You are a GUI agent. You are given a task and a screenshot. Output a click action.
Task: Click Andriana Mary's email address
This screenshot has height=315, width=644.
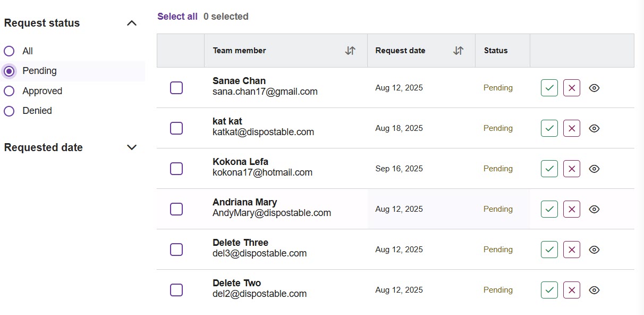click(x=272, y=213)
